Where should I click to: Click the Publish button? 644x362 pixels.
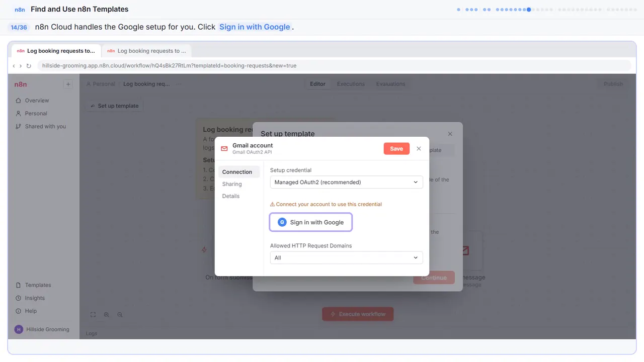pyautogui.click(x=613, y=84)
